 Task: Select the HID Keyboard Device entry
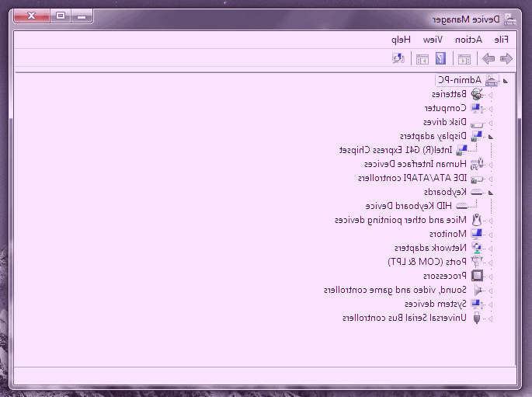[409, 206]
